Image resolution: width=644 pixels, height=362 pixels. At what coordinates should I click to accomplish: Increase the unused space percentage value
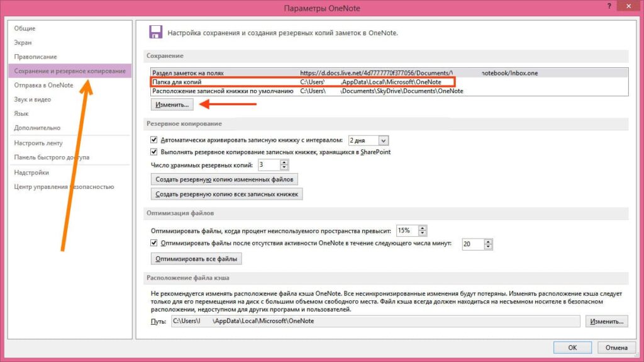pos(422,229)
